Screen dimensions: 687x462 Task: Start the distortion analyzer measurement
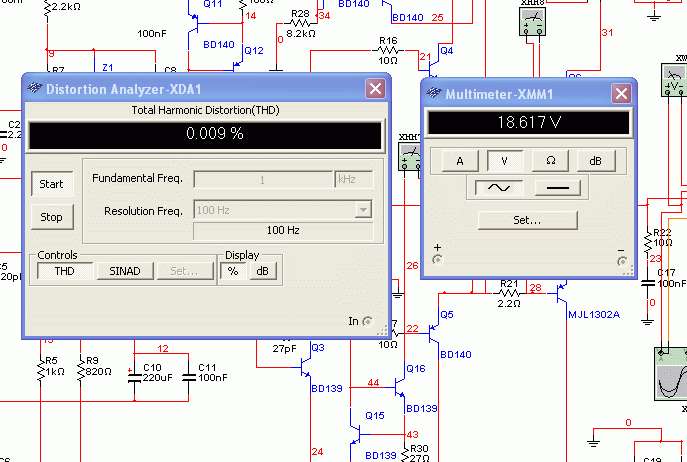click(52, 184)
